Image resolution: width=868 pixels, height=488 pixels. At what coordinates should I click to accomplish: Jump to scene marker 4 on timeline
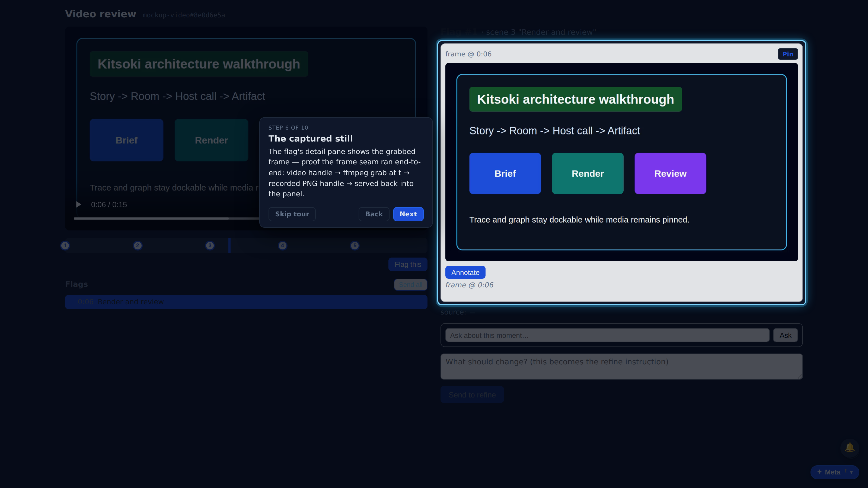click(x=282, y=246)
